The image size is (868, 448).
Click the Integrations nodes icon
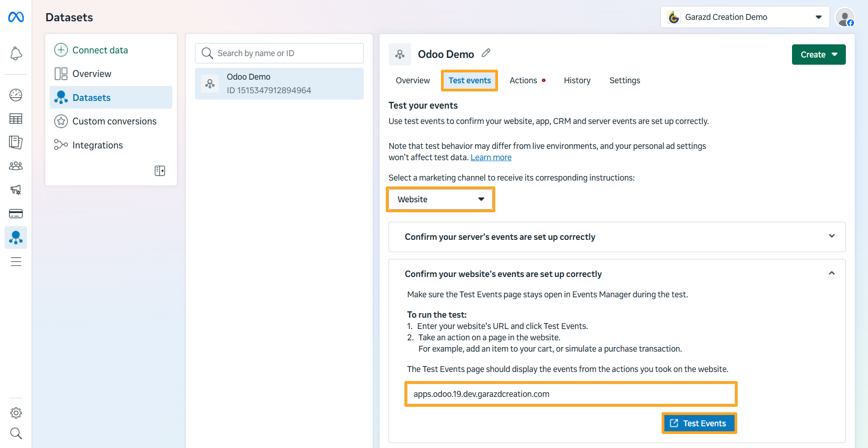click(61, 145)
